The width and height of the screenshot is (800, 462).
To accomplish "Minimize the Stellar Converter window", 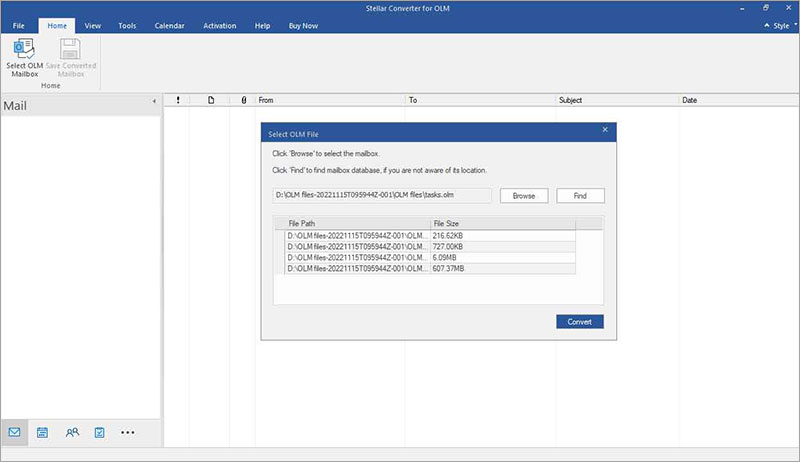I will pos(742,8).
